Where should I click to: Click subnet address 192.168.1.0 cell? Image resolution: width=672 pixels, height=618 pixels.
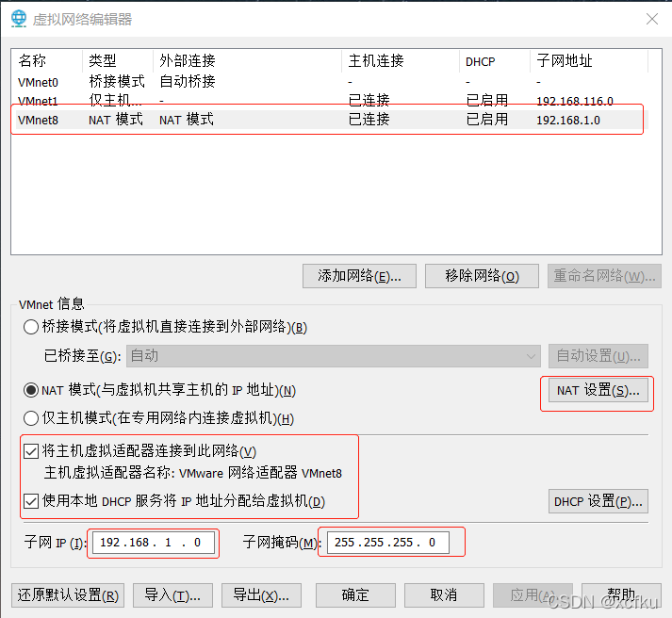click(568, 121)
